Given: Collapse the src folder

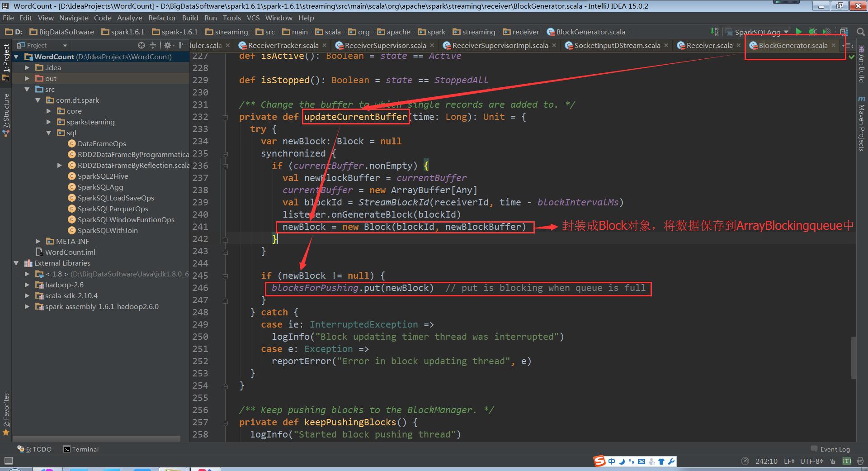Looking at the screenshot, I should pos(27,89).
